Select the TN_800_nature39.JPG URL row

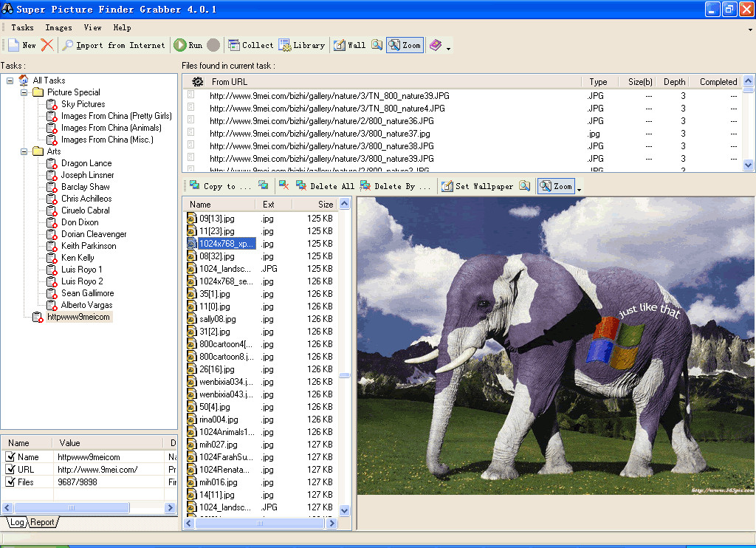[463, 95]
